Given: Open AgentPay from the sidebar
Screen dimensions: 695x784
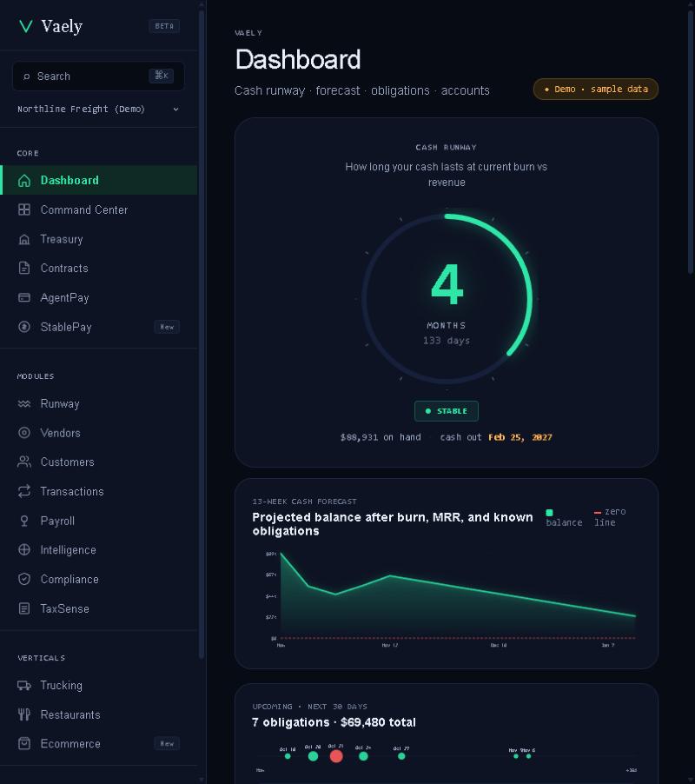Looking at the screenshot, I should (x=99, y=297).
